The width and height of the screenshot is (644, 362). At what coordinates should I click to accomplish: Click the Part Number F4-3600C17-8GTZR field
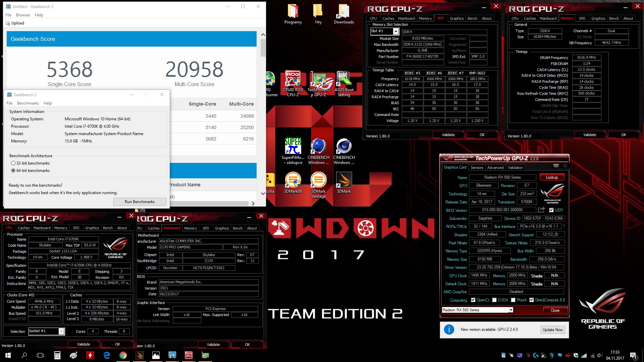click(x=422, y=57)
